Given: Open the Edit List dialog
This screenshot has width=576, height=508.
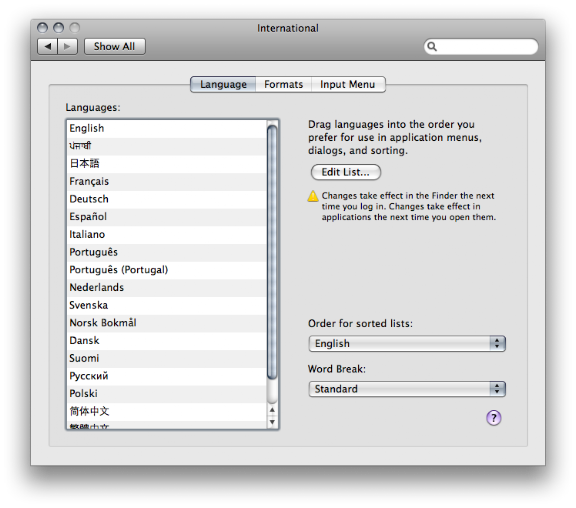Looking at the screenshot, I should tap(346, 172).
